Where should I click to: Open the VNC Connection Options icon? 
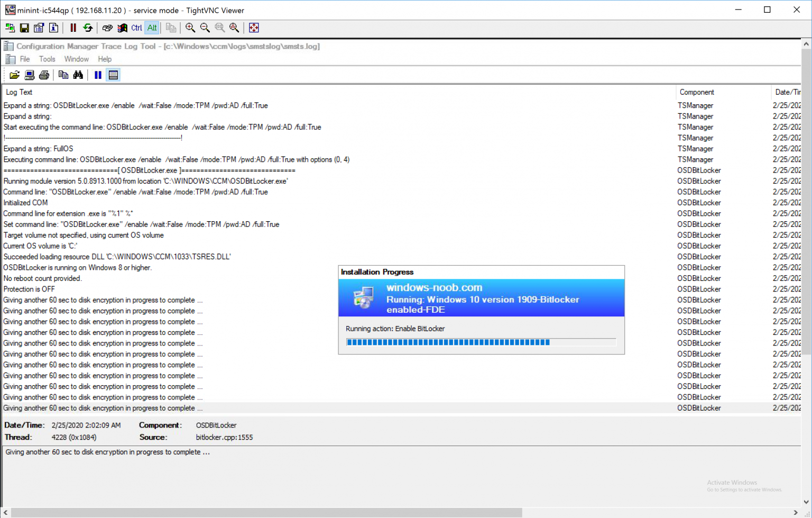point(39,28)
